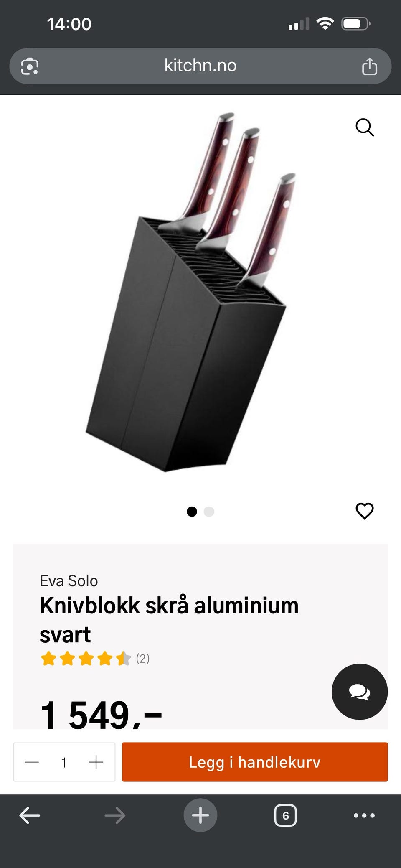The width and height of the screenshot is (401, 868).
Task: Open the live chat bubble
Action: pyautogui.click(x=360, y=692)
